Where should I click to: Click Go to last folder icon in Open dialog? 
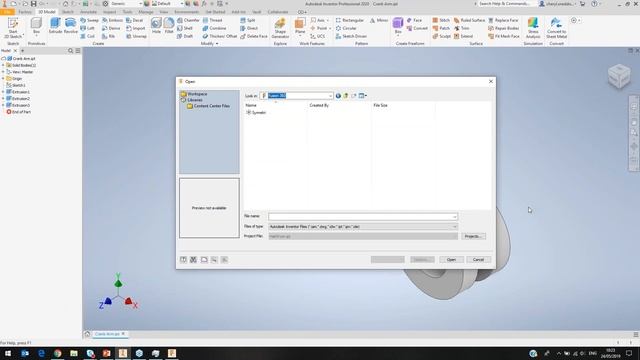[338, 96]
